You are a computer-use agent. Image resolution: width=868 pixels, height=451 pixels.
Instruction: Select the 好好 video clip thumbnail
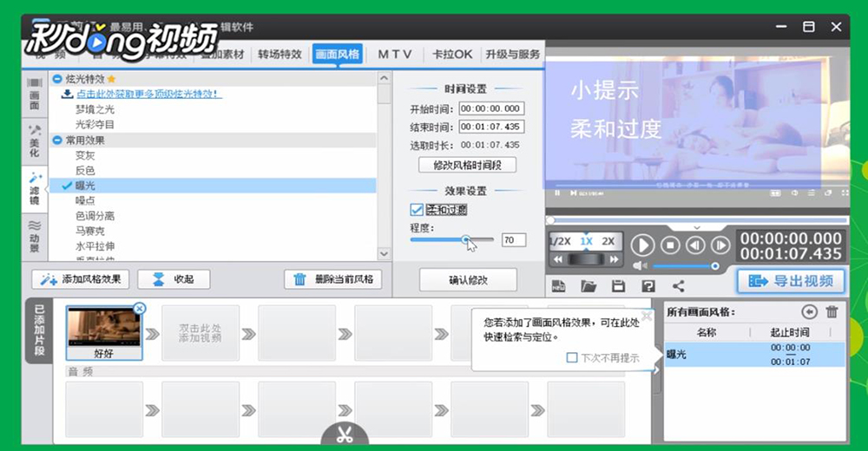click(x=104, y=332)
